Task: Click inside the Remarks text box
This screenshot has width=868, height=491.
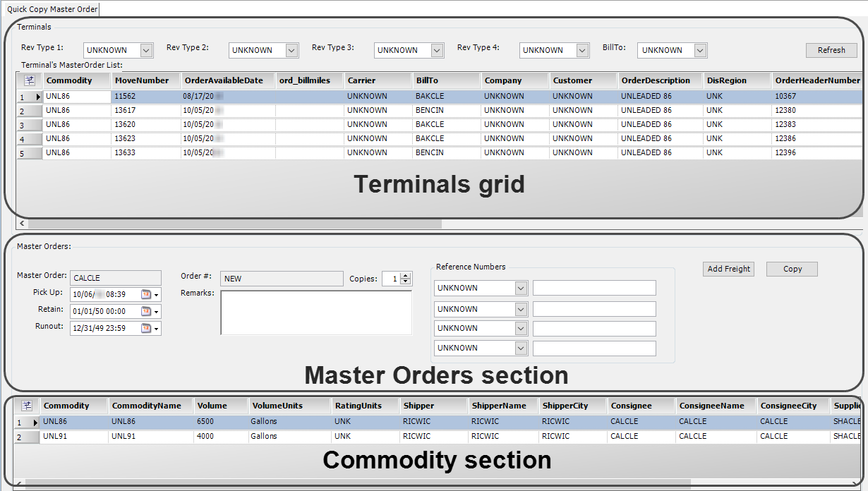Action: click(x=315, y=312)
